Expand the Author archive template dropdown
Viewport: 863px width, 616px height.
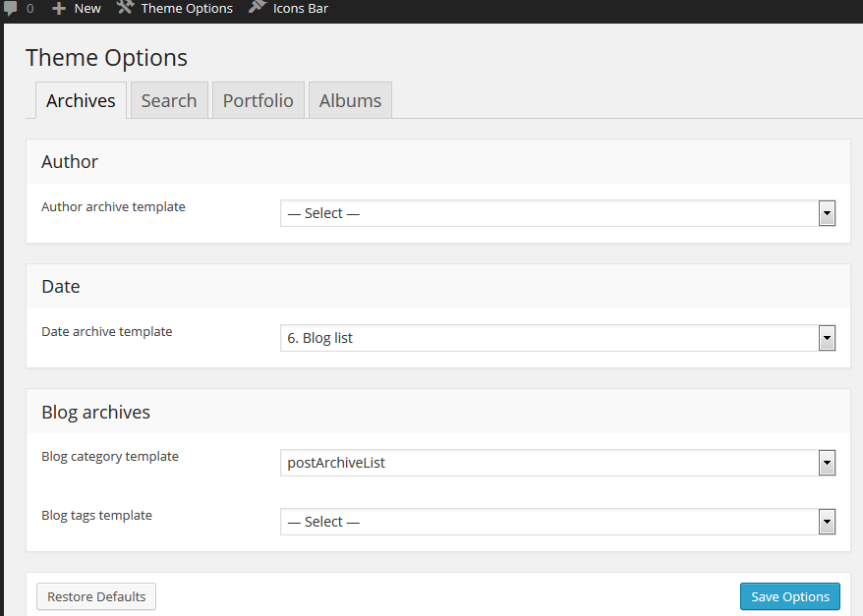click(557, 213)
